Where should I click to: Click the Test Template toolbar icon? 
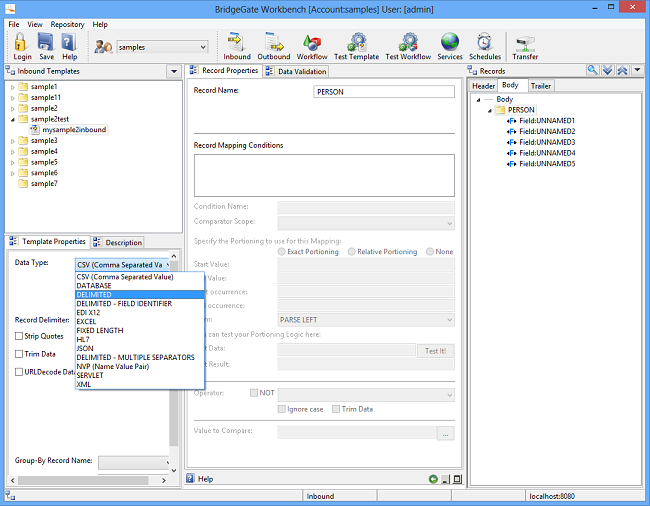(356, 46)
